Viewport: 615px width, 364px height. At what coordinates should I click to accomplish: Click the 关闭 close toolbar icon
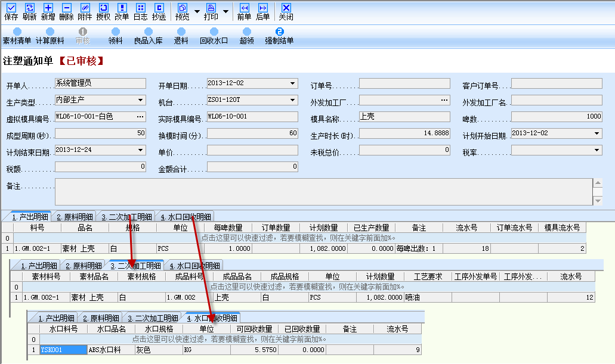pos(286,12)
